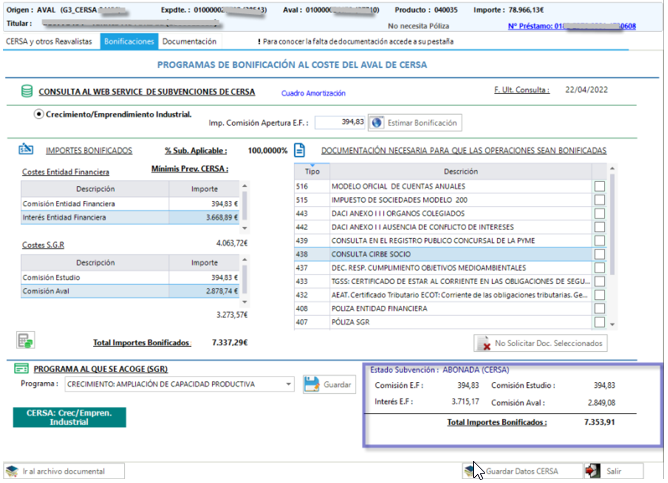Click the exit door icon on Salir
This screenshot has height=483, width=668.
pos(594,470)
